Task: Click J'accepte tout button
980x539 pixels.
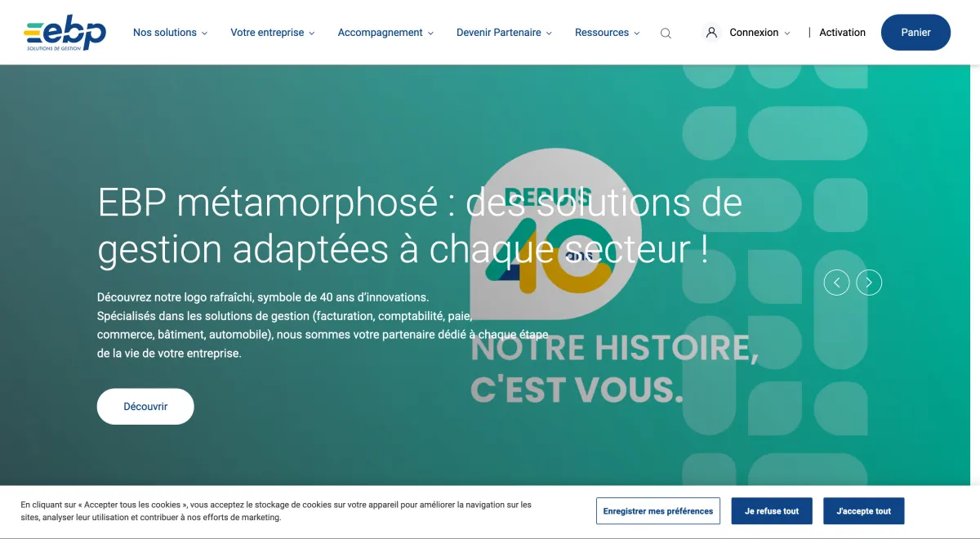Action: point(864,511)
